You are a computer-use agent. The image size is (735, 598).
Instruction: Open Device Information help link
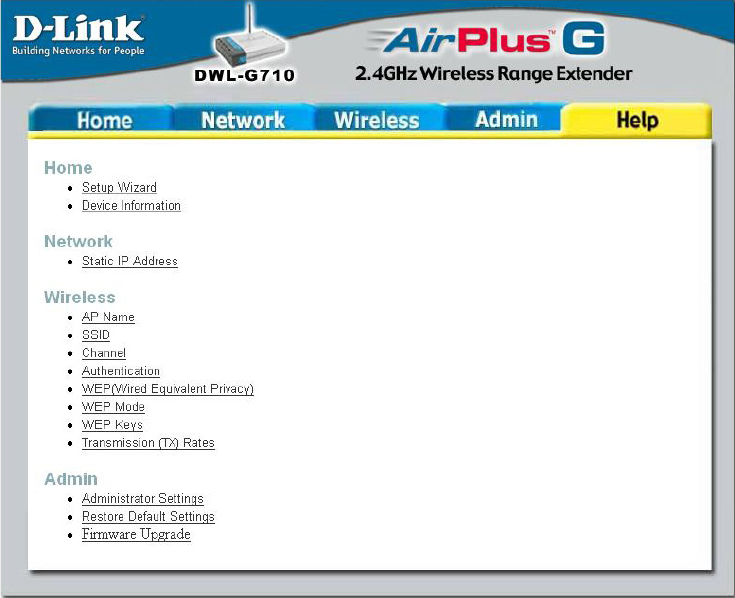(131, 205)
